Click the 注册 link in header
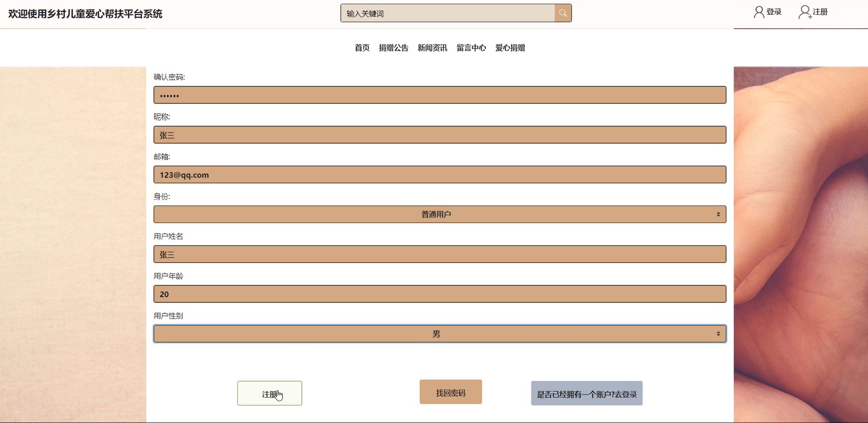Screen dimensions: 868x423 (x=820, y=12)
